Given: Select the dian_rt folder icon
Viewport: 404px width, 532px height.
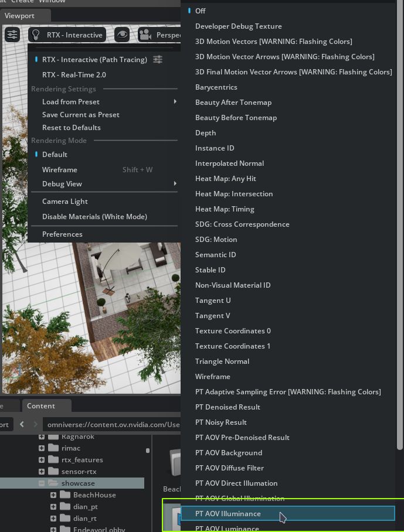Looking at the screenshot, I should pyautogui.click(x=65, y=518).
